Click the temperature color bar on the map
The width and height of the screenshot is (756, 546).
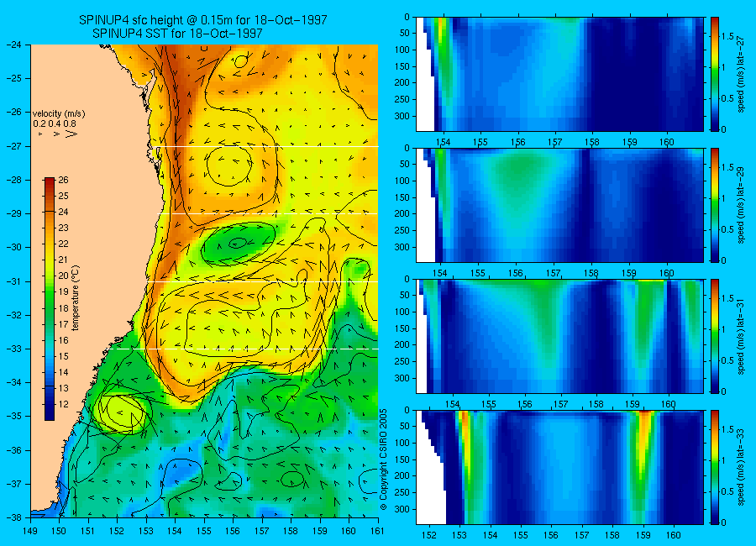click(x=50, y=299)
